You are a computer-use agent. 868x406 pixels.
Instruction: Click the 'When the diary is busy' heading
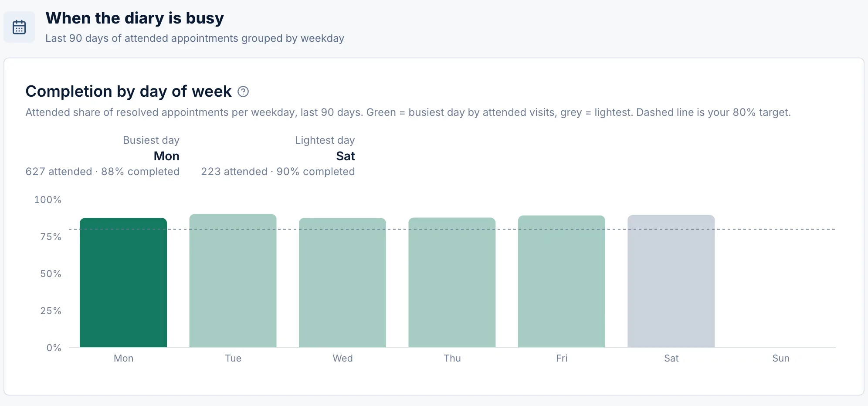click(x=135, y=18)
